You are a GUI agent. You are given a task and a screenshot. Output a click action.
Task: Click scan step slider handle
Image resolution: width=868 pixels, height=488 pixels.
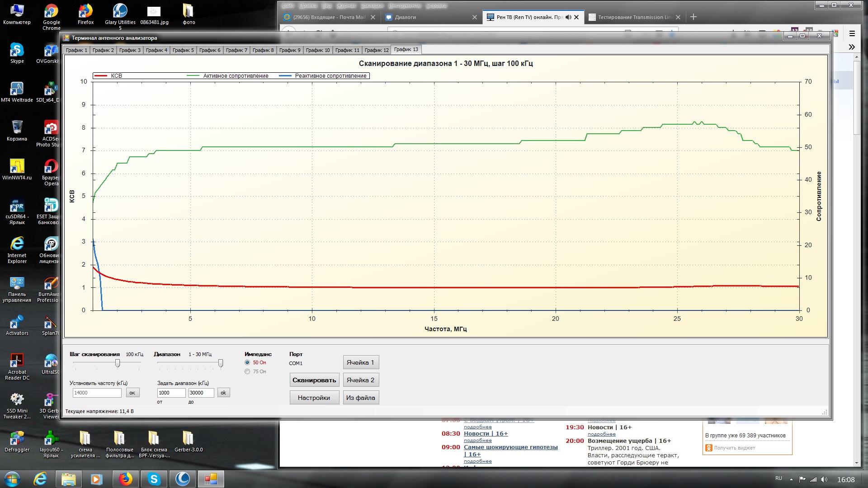118,363
